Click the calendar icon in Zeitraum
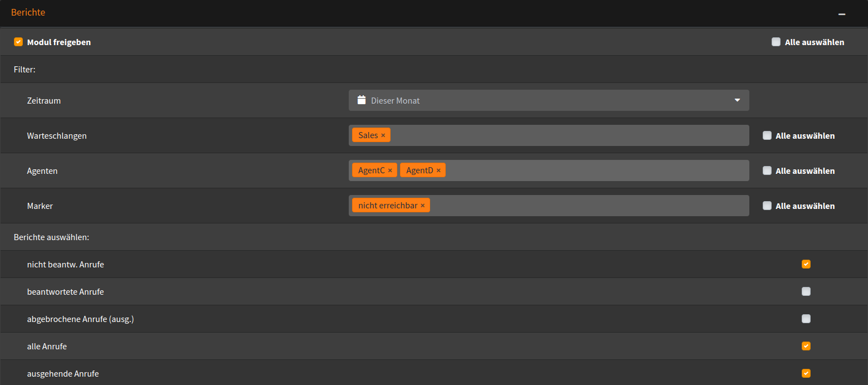The height and width of the screenshot is (385, 868). [362, 100]
